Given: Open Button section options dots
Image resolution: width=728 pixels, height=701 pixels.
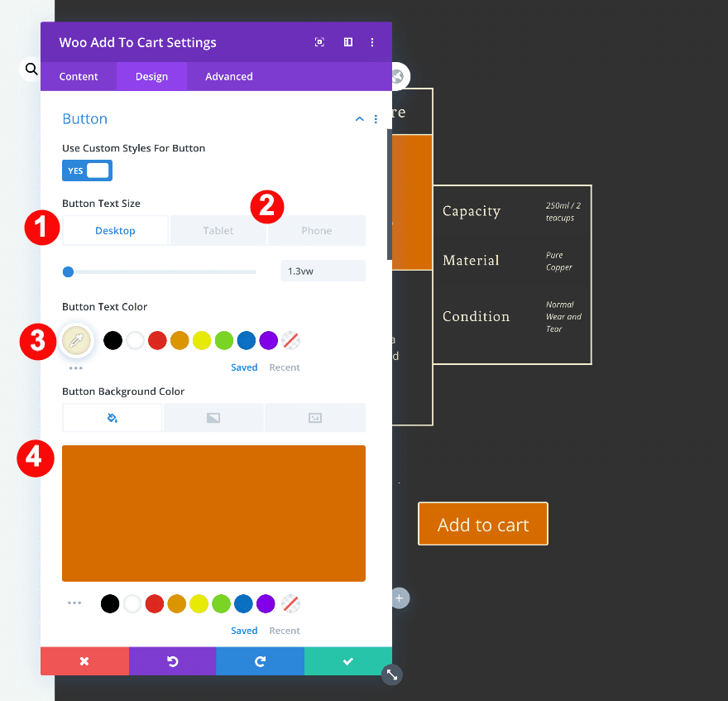Looking at the screenshot, I should (376, 119).
